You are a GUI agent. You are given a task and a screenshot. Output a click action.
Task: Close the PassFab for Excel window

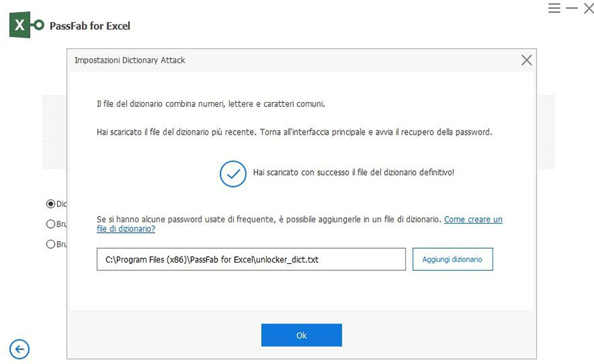point(588,8)
